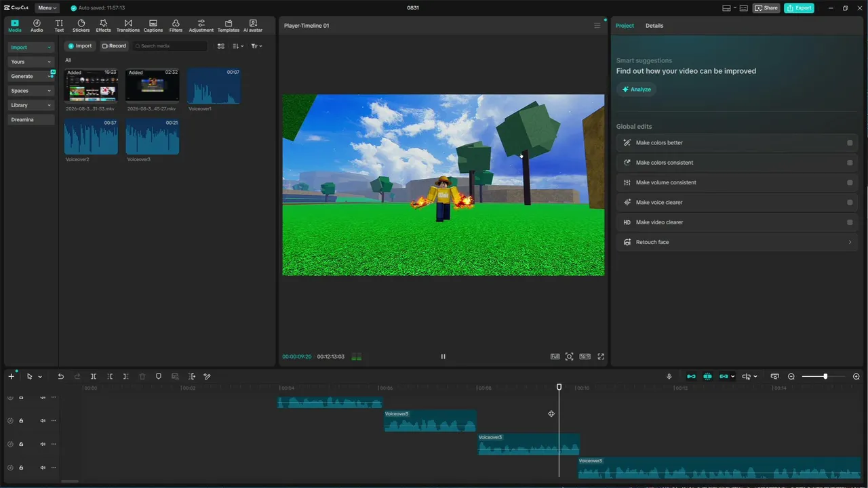Click the microphone record voiceover icon
This screenshot has width=868, height=488.
(x=669, y=376)
